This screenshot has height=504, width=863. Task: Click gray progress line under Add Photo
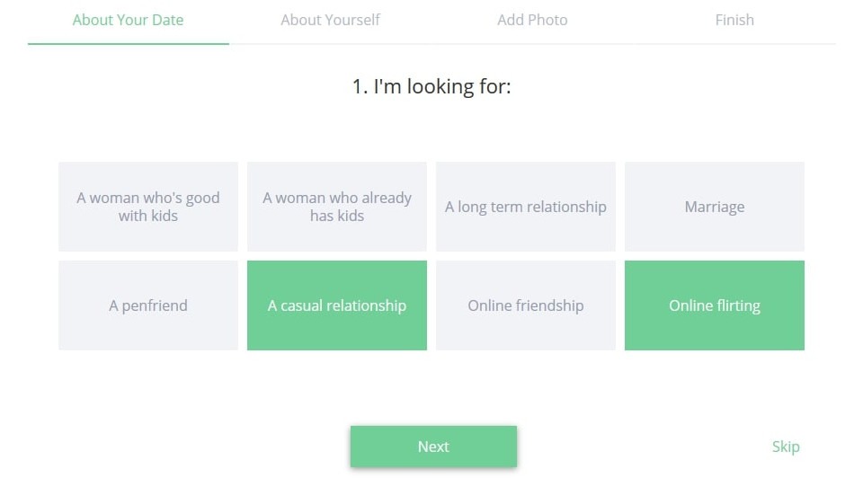(532, 43)
